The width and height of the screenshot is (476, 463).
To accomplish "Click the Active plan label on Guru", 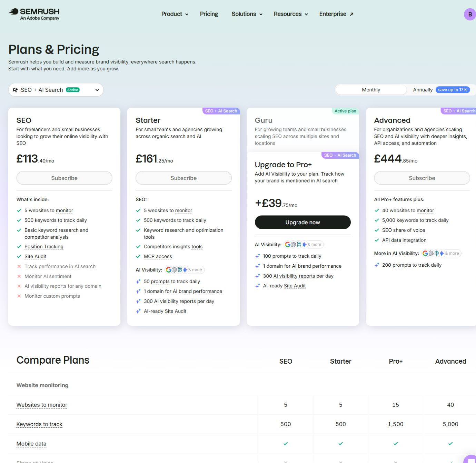I will 345,111.
